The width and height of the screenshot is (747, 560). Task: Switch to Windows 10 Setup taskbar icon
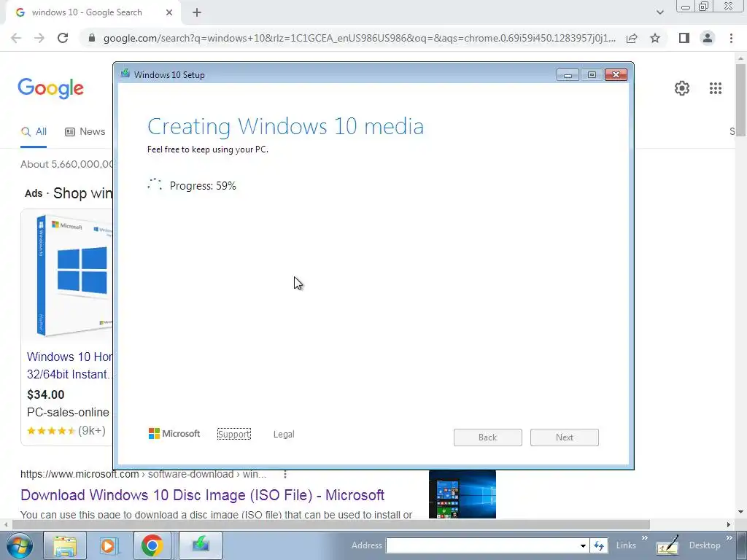(201, 545)
